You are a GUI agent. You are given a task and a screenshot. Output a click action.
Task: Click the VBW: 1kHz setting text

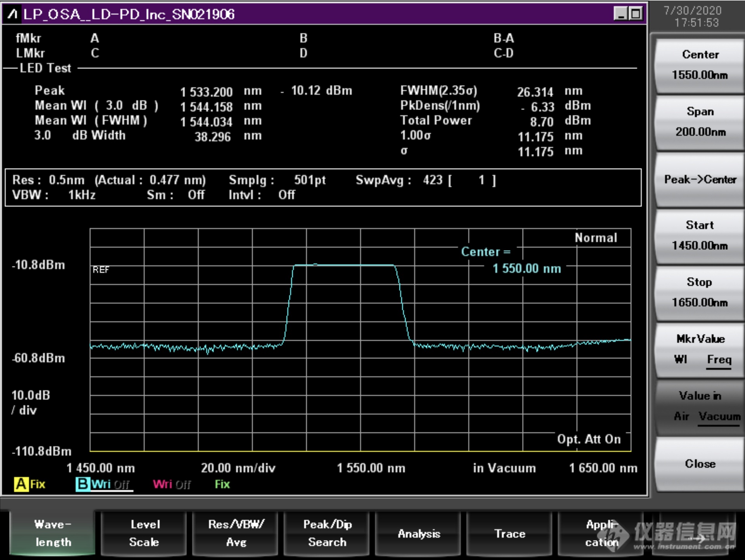54,195
